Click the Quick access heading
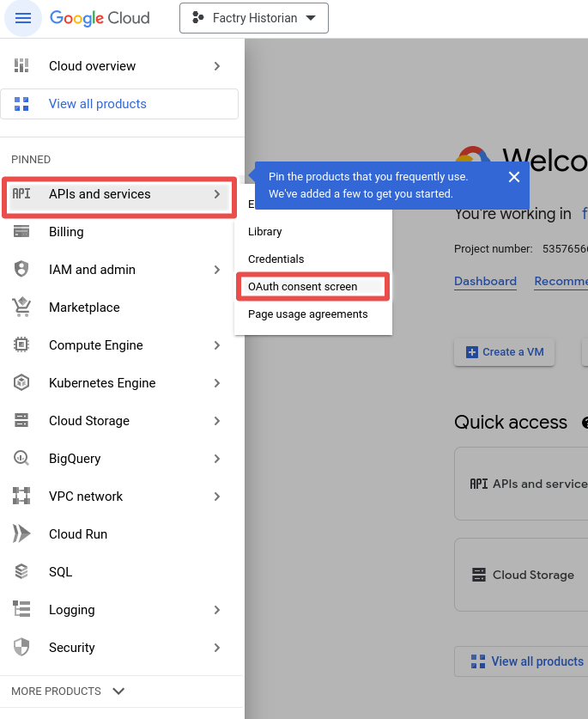588x719 pixels. point(511,423)
